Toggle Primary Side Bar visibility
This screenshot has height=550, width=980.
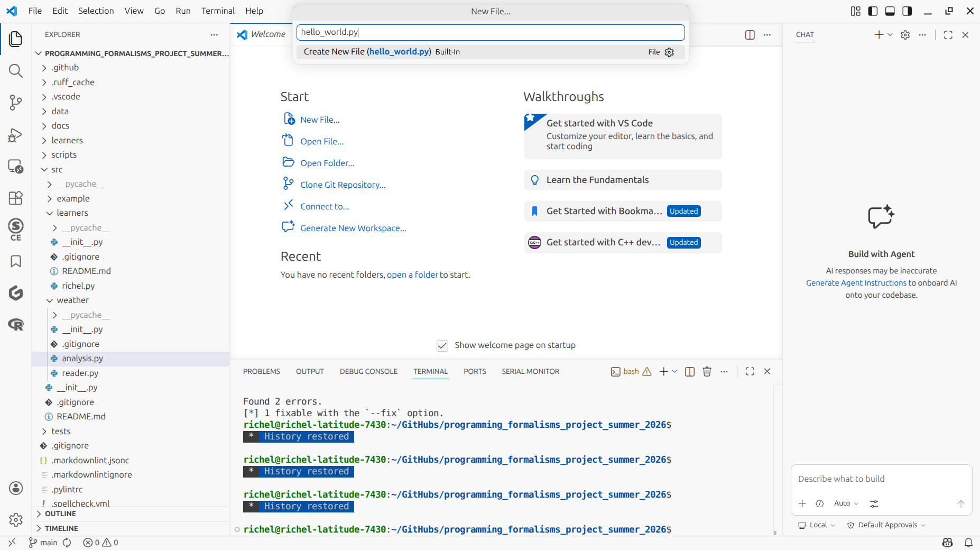(873, 11)
